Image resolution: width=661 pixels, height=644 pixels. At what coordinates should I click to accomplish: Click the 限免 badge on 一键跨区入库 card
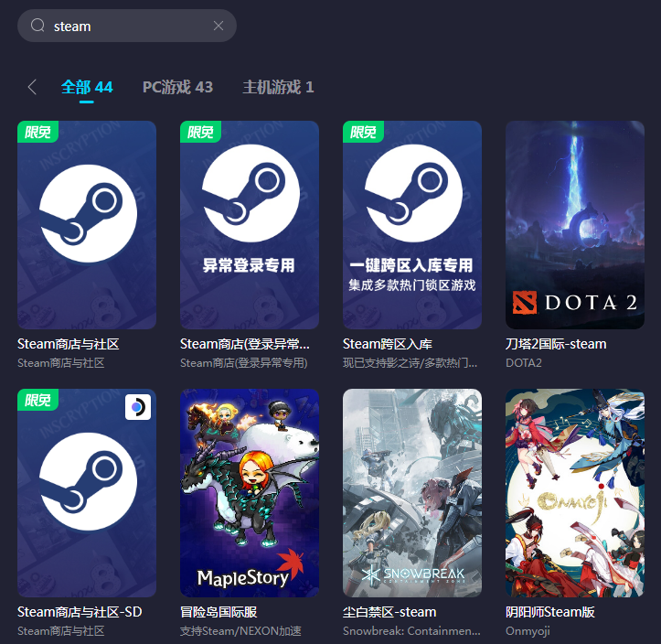coord(363,132)
